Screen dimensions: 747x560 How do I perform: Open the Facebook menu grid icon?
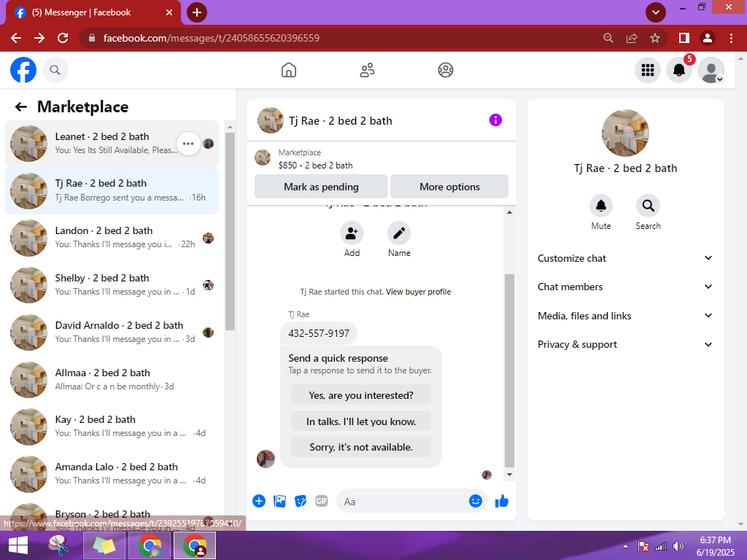(x=648, y=70)
